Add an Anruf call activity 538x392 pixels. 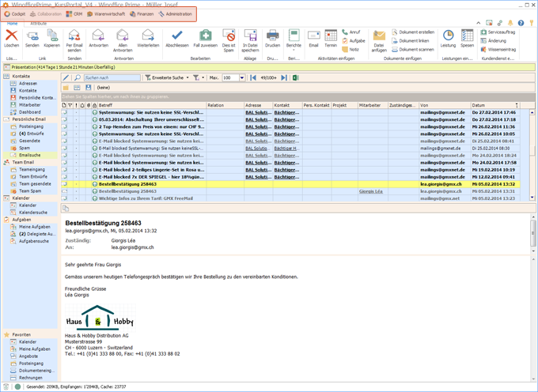click(351, 32)
